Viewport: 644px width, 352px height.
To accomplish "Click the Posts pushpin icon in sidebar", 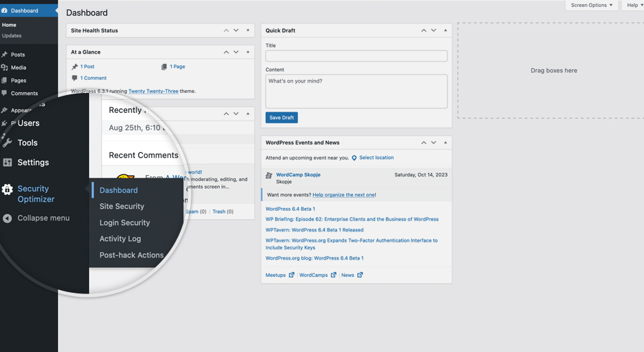I will (x=5, y=54).
